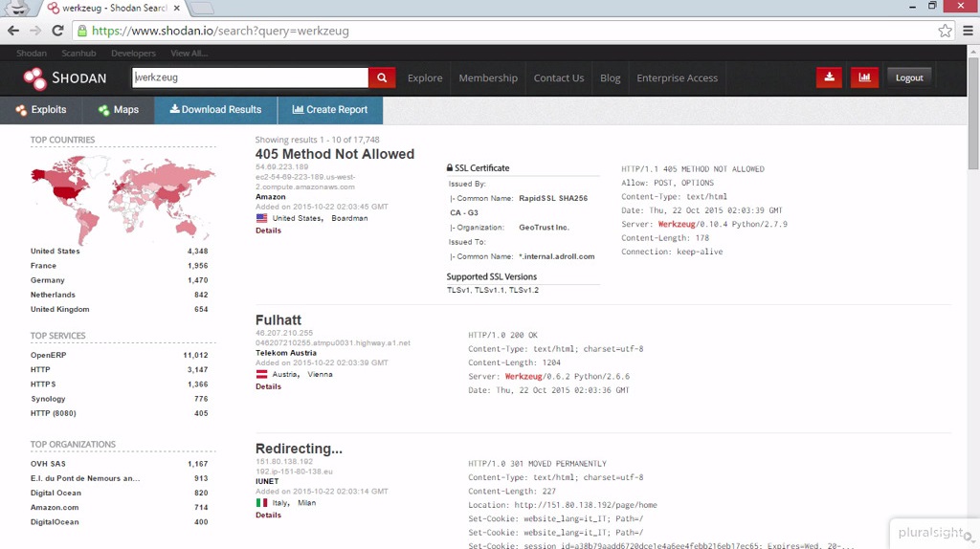
Task: Click Milan city link
Action: click(x=306, y=503)
